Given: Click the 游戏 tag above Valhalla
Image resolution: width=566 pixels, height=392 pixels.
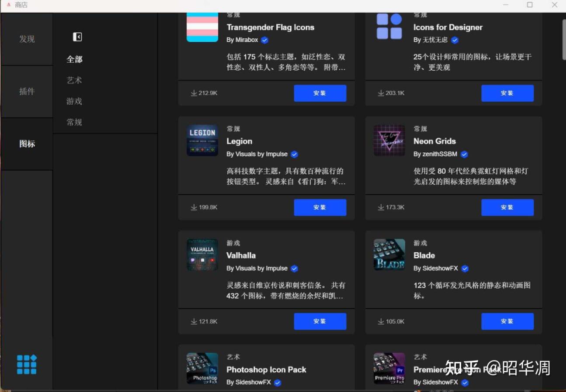Looking at the screenshot, I should point(233,243).
